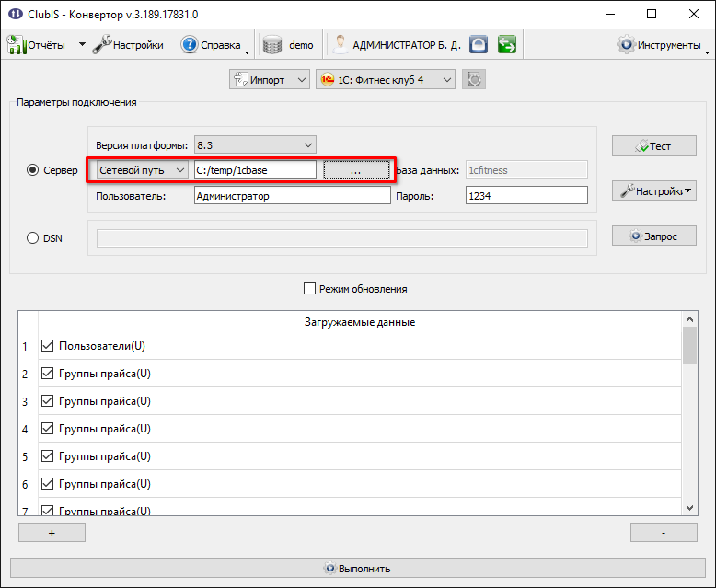The height and width of the screenshot is (588, 716).
Task: Expand the arrow next to Отчёты
Action: click(x=82, y=44)
